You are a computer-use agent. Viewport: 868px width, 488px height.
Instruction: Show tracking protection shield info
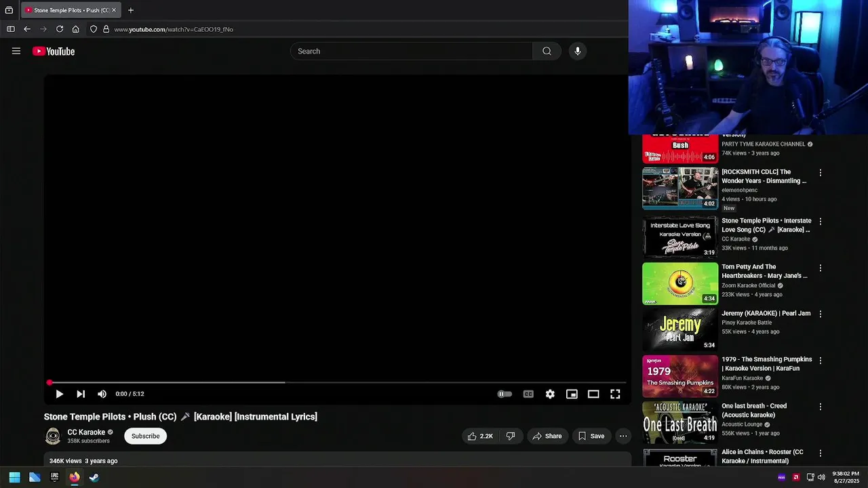(x=94, y=29)
